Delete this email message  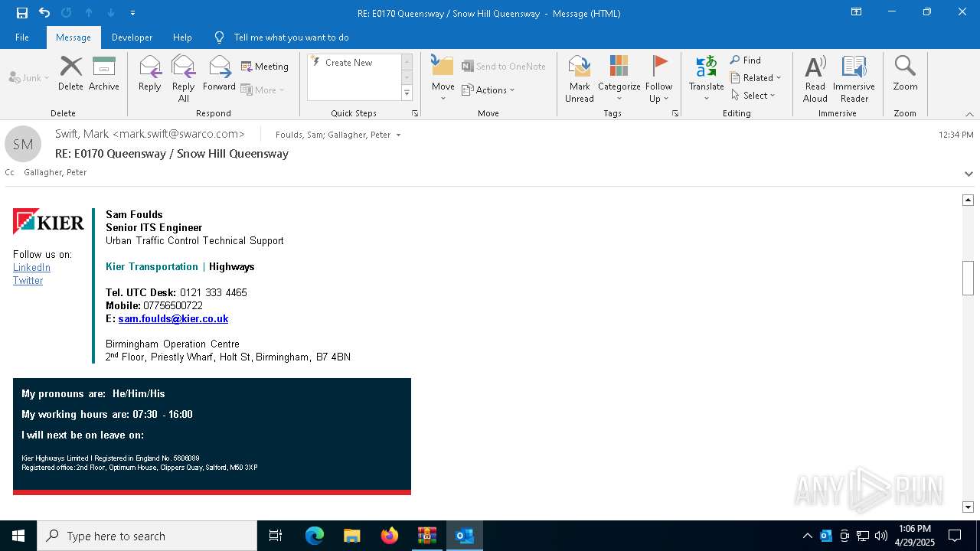(x=70, y=73)
